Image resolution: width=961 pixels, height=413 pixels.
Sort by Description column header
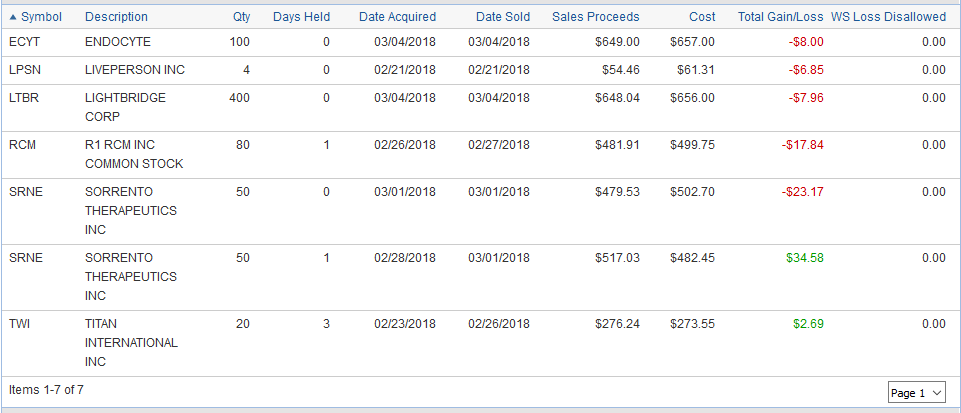tap(116, 17)
